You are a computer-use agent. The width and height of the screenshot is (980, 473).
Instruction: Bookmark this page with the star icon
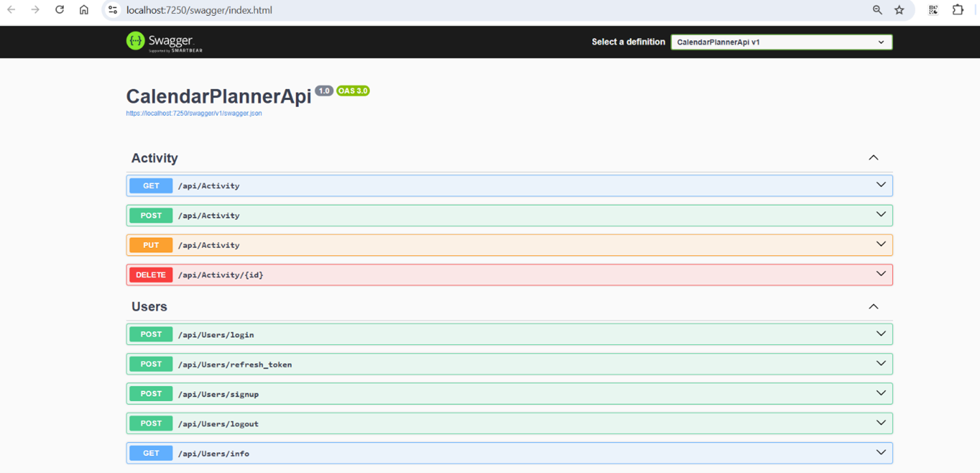click(899, 10)
